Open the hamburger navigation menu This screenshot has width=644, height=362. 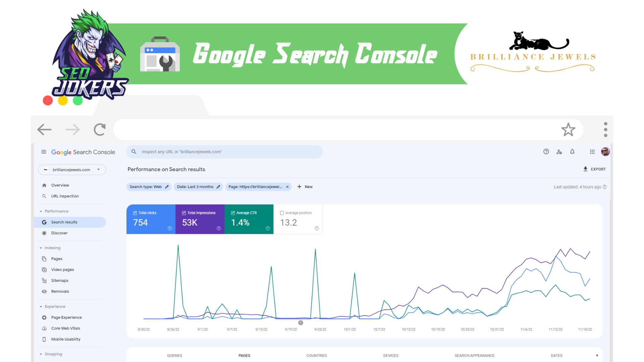44,152
